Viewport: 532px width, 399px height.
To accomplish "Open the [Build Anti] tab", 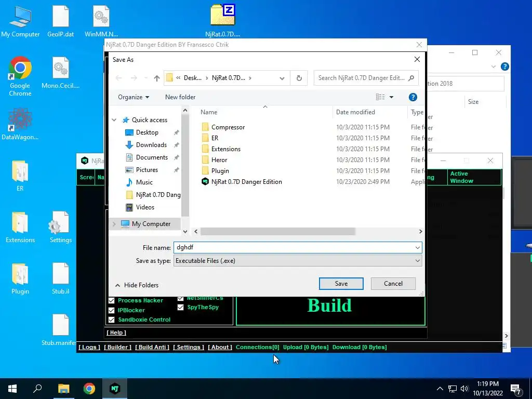I will (152, 348).
